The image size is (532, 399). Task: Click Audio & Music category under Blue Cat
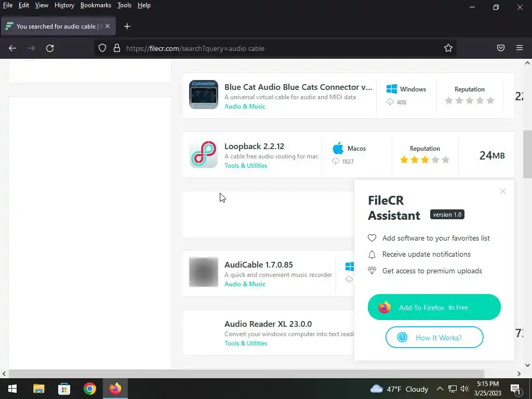[x=245, y=106]
